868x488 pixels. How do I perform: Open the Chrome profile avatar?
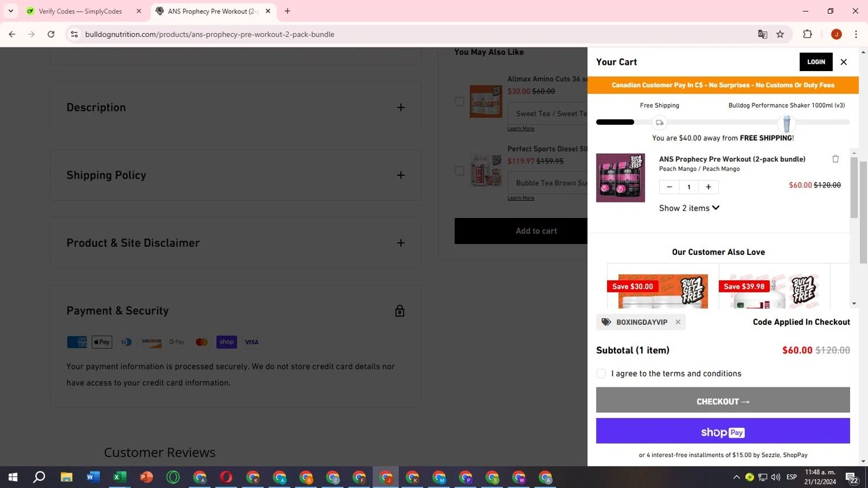click(836, 34)
